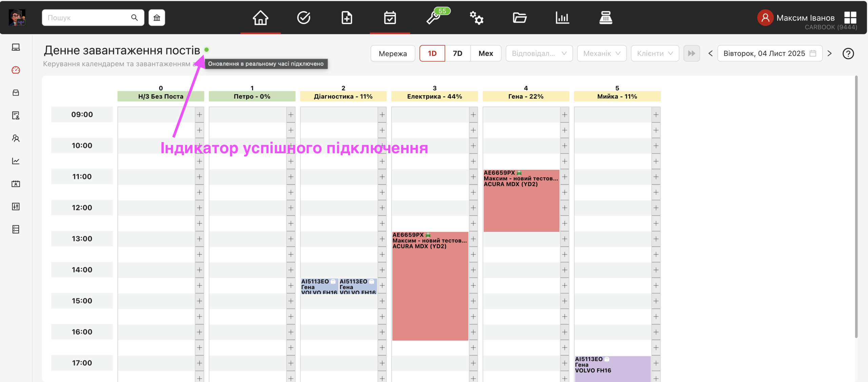The width and height of the screenshot is (868, 382).
Task: Click the next day arrow beside the date
Action: pos(830,53)
